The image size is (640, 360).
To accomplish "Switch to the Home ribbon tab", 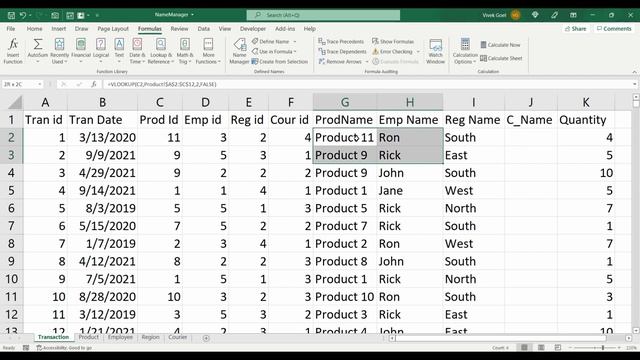I will (x=34, y=29).
